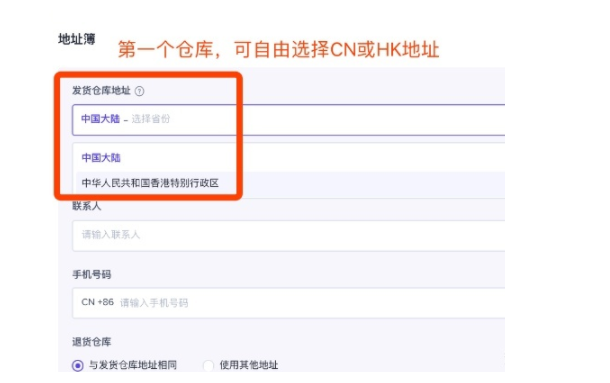Viewport: 610px width, 383px height.
Task: Open the 发货仓库地址 region dropdown field
Action: tap(288, 120)
